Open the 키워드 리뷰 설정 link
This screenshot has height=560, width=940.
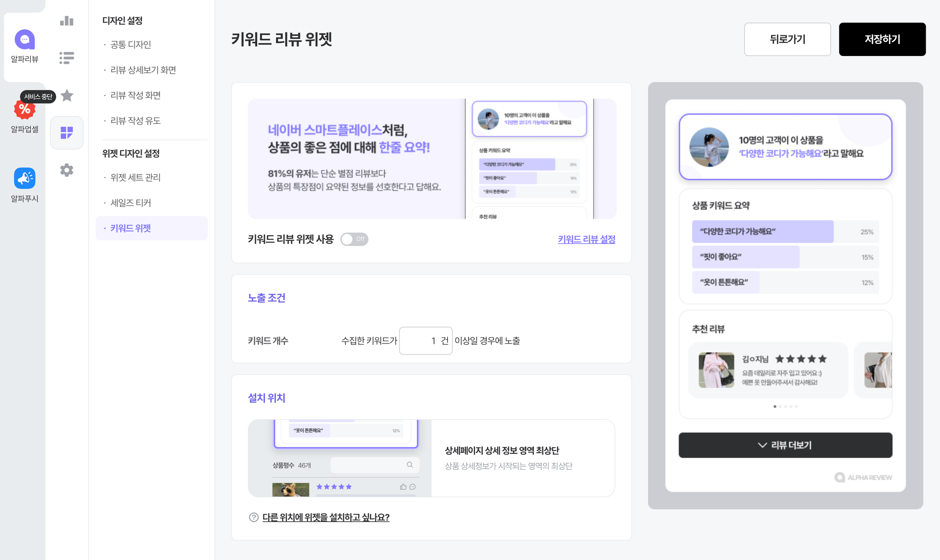coord(587,239)
